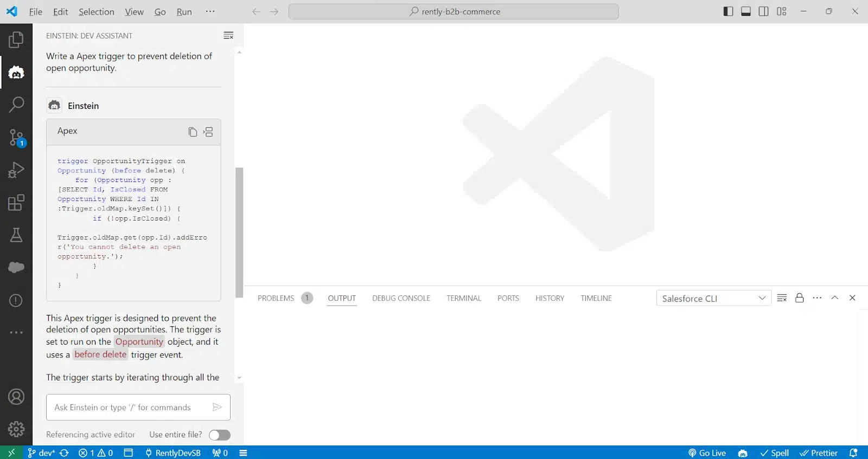Synchronize changes in the status bar
The image size is (868, 459).
(65, 452)
